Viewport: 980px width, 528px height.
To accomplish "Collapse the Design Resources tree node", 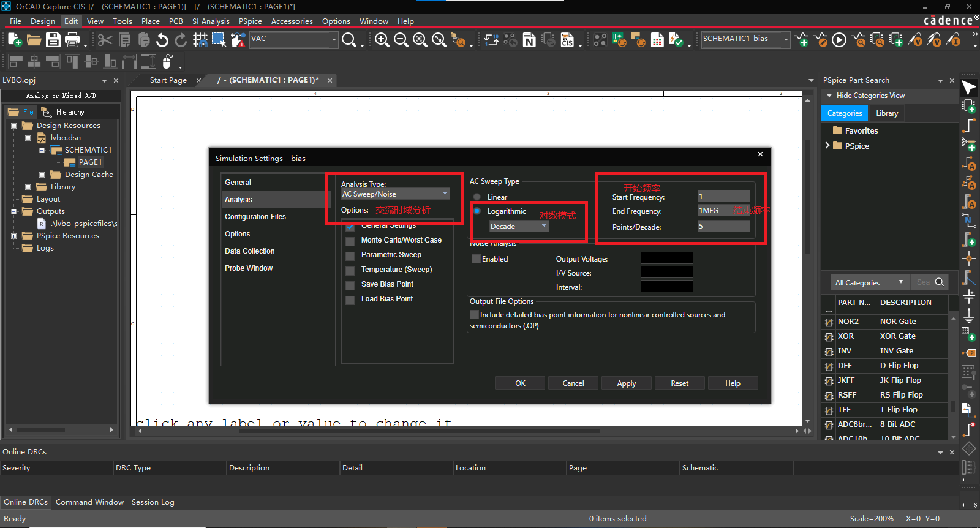I will point(14,126).
